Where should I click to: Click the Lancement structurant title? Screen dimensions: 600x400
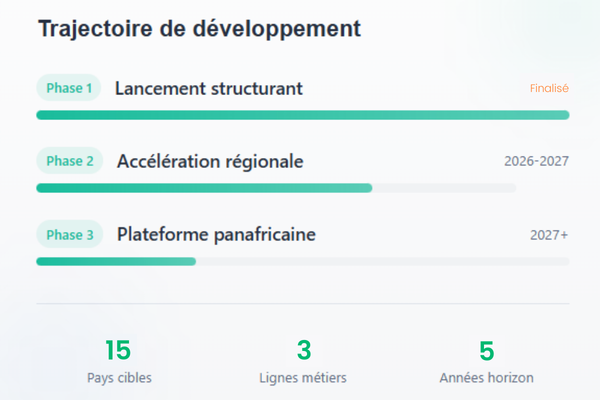(208, 88)
